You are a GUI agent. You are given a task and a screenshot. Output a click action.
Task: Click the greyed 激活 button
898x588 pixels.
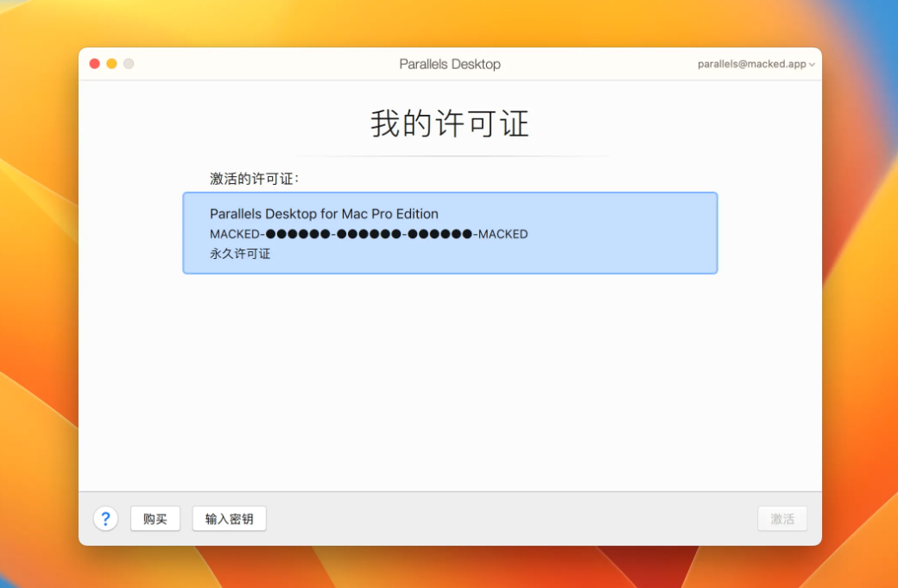[782, 519]
